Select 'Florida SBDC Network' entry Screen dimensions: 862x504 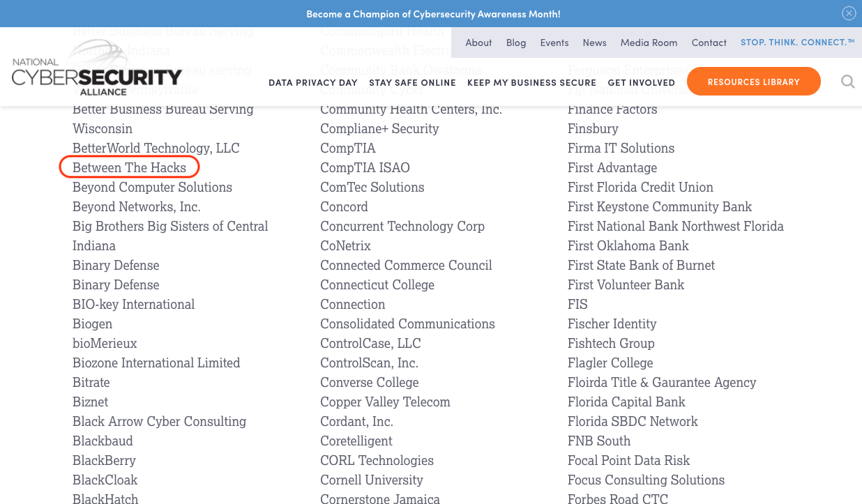coord(633,421)
